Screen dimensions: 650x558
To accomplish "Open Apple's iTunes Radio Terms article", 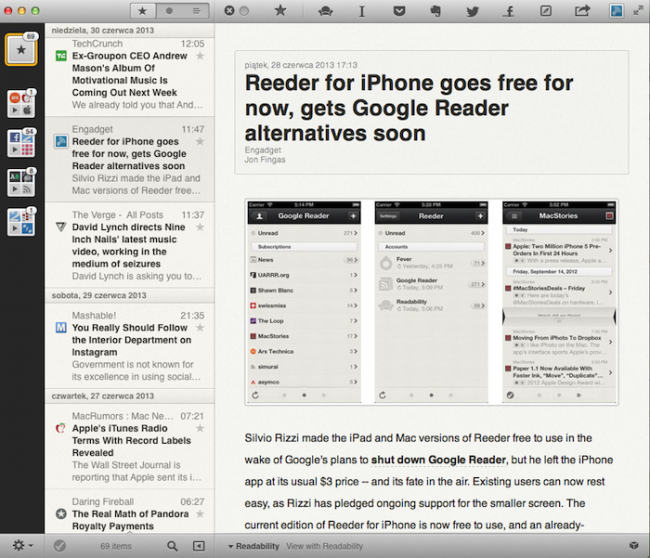I will click(x=130, y=446).
